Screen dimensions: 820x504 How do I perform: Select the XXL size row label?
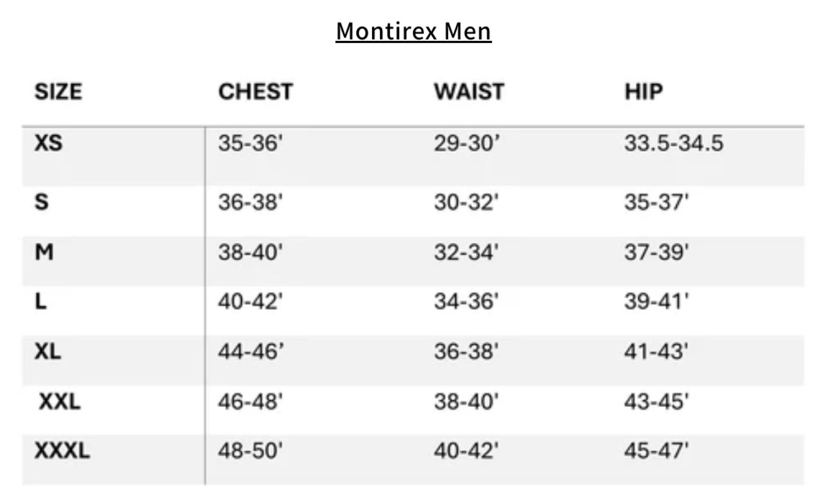(59, 402)
